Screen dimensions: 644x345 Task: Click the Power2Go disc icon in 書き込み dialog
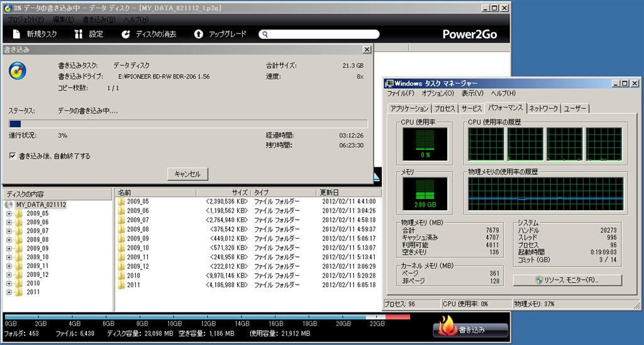point(18,71)
